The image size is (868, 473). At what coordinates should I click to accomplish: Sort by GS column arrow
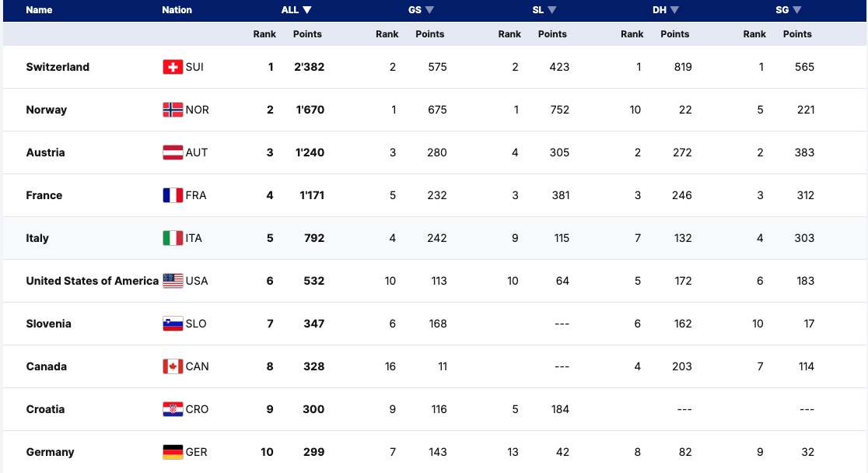pos(429,10)
